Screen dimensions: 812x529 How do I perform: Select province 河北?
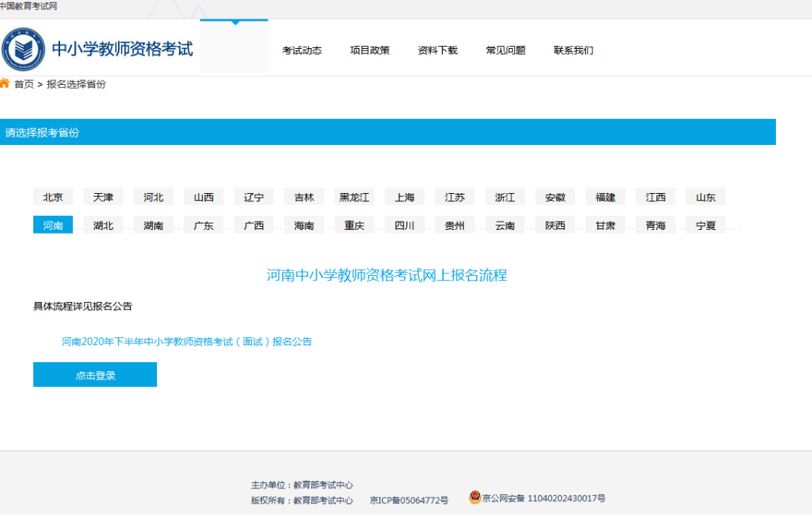point(153,197)
